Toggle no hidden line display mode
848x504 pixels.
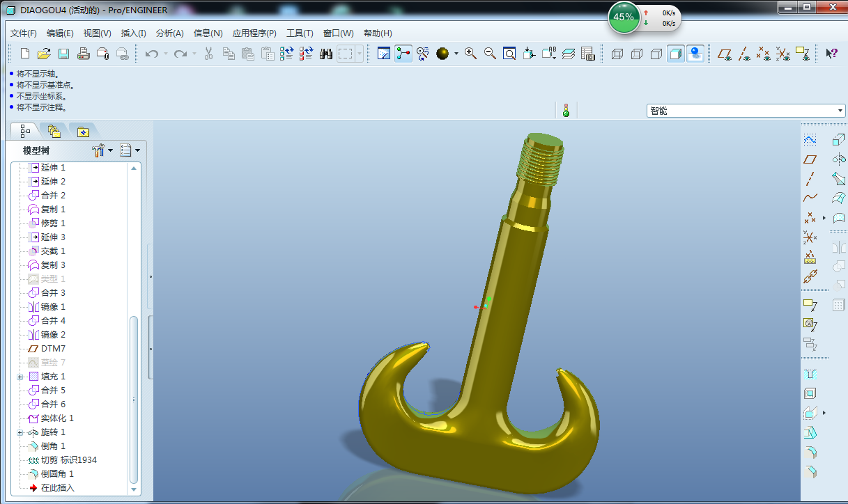click(x=656, y=54)
